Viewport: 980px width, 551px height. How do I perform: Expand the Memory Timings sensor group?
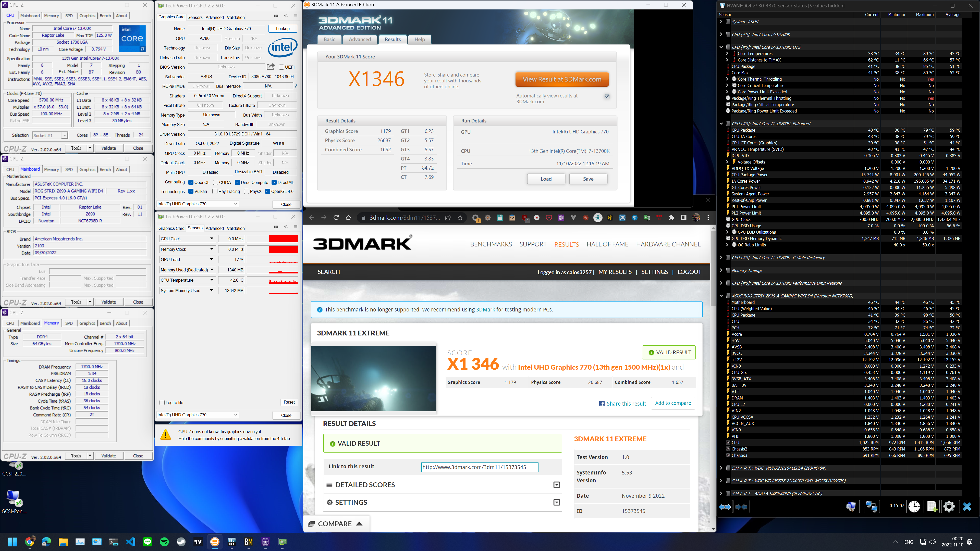721,270
